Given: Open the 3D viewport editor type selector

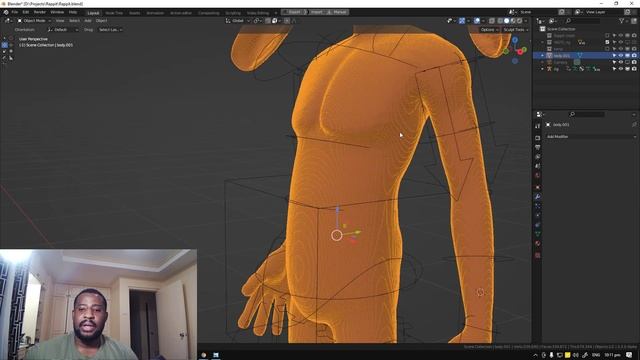Looking at the screenshot, I should 8,20.
